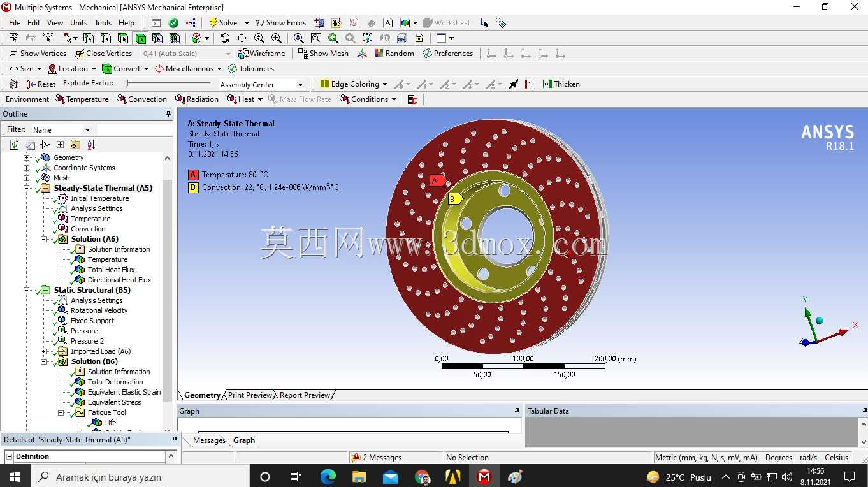Click the Thicken annotations icon
The image size is (868, 487).
561,84
